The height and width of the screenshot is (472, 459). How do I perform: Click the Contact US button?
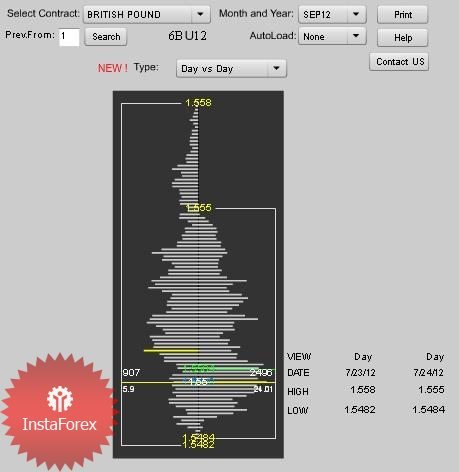pos(399,62)
